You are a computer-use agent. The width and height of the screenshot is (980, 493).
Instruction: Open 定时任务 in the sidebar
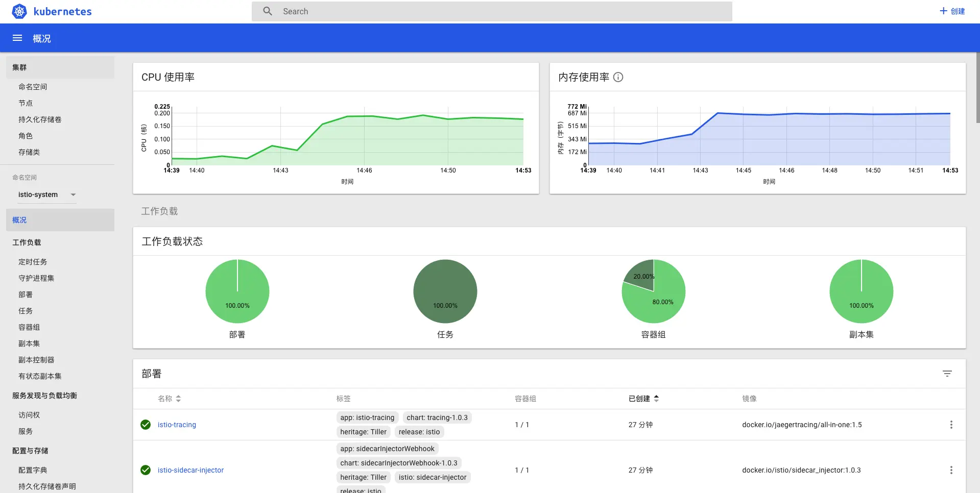[33, 262]
